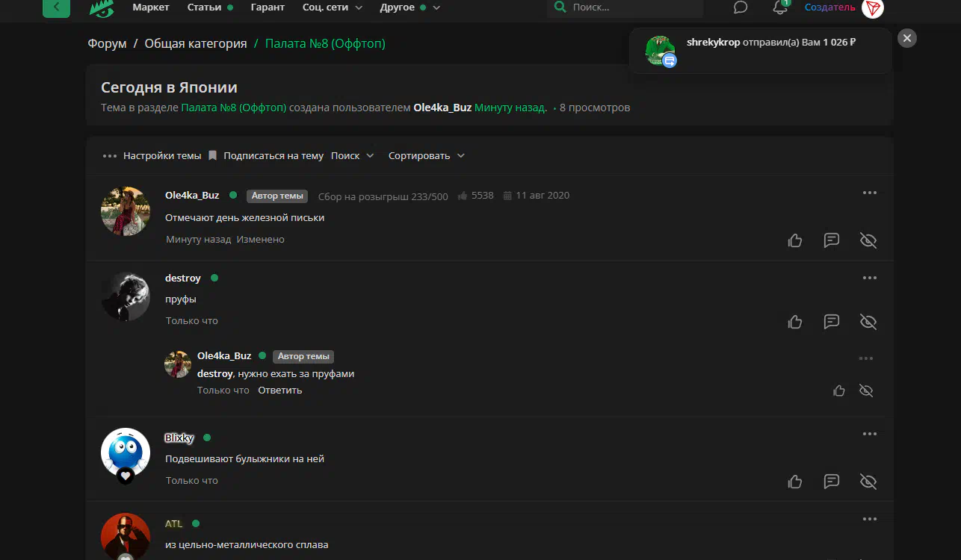The image size is (961, 560).
Task: Open the notifications bell icon
Action: (x=780, y=7)
